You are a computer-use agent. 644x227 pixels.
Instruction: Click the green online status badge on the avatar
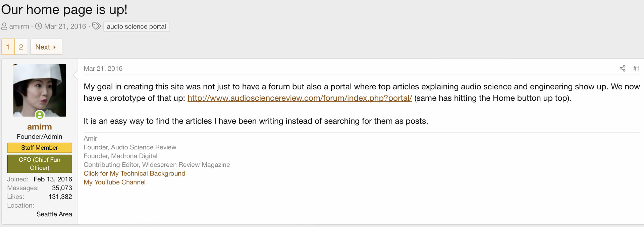[40, 115]
